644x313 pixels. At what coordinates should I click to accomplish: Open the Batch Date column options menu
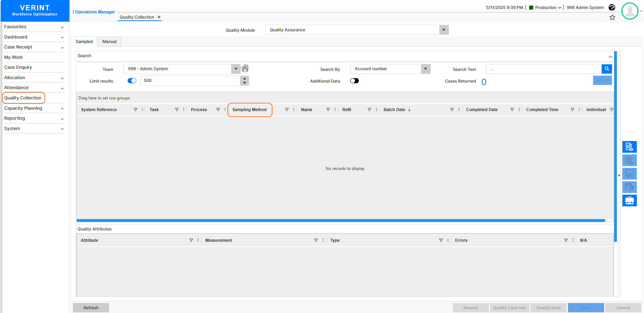click(x=459, y=110)
